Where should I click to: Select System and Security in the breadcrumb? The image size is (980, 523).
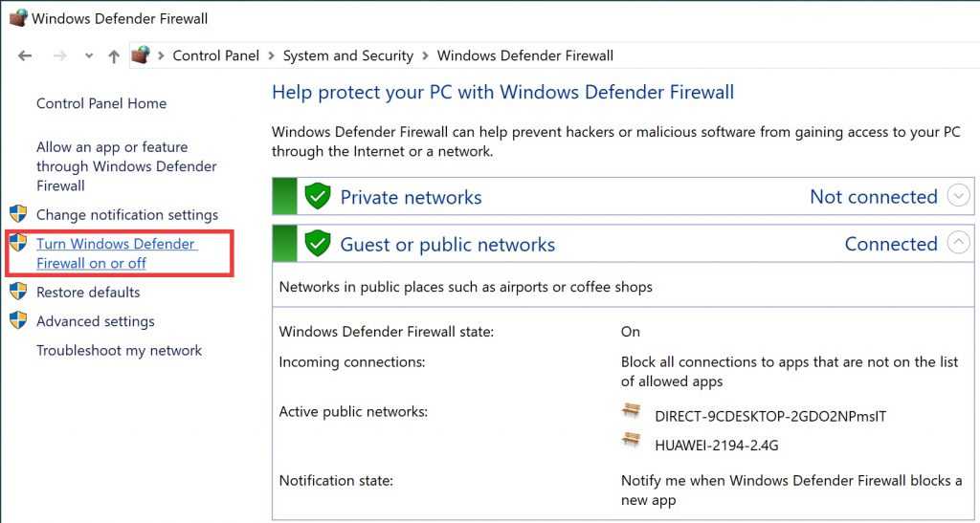click(347, 55)
